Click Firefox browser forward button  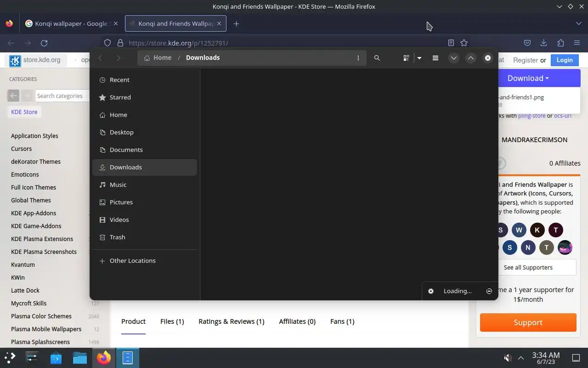coord(28,43)
